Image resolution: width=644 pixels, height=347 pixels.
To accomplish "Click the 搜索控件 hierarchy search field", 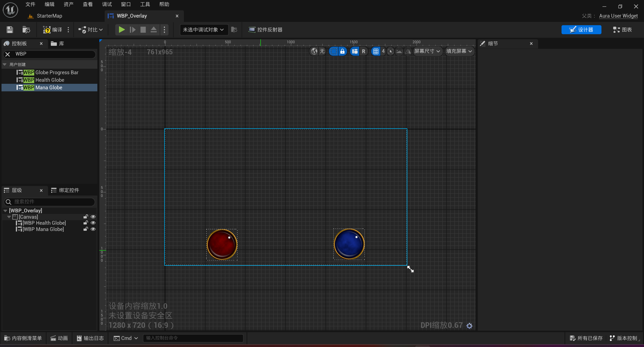I will click(x=49, y=202).
